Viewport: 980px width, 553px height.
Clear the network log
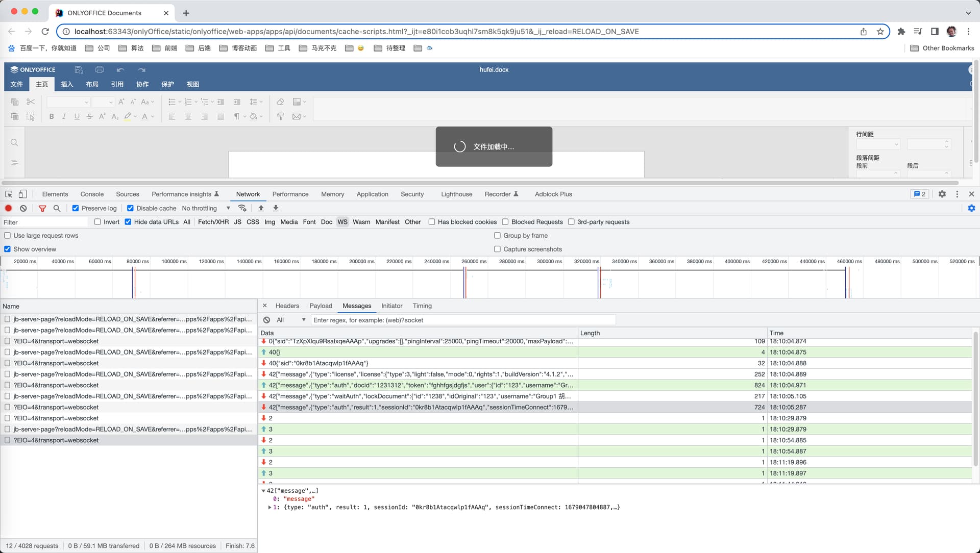[x=23, y=208]
